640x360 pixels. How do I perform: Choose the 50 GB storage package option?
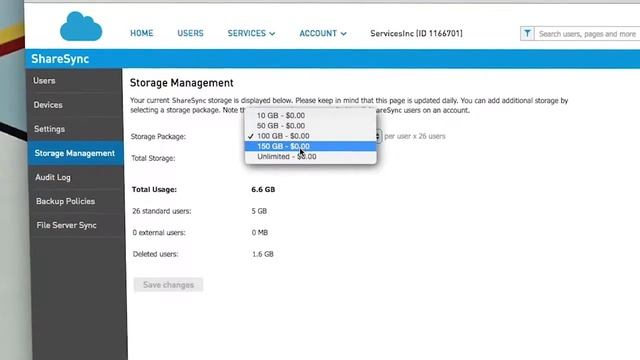coord(310,126)
